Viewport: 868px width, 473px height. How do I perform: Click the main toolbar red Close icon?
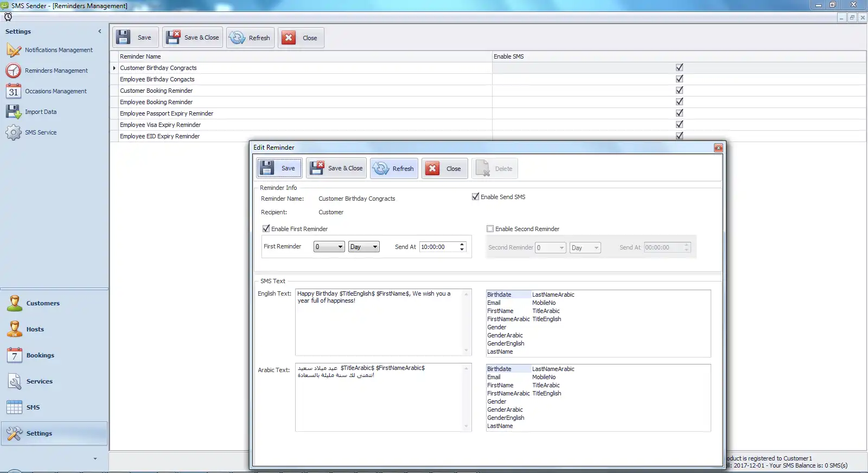click(289, 38)
